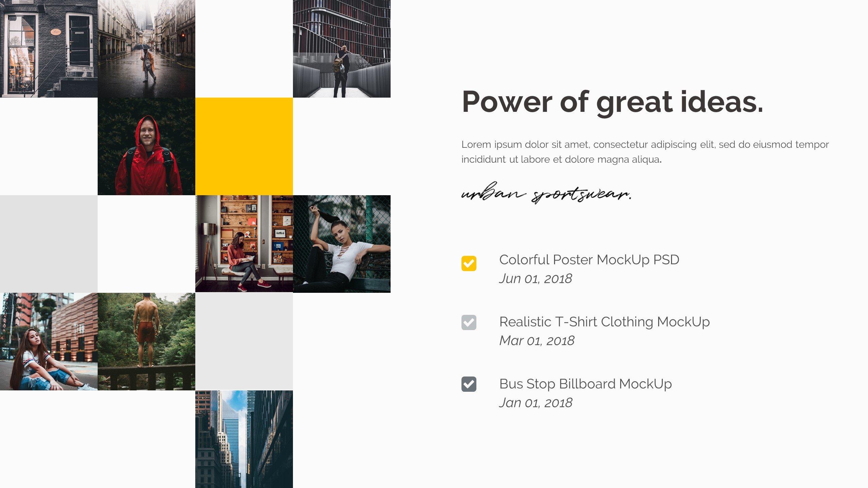Open the dark brick doorway photo
This screenshot has height=488, width=868.
tap(49, 49)
